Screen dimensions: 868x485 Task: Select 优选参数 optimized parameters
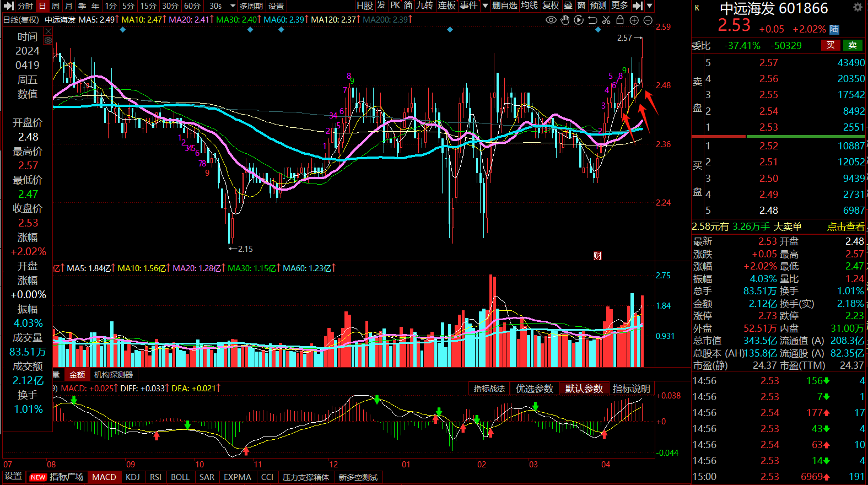point(535,389)
